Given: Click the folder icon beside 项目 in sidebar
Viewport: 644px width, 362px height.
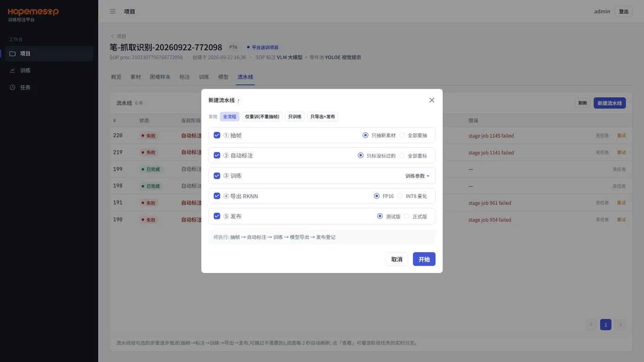Looking at the screenshot, I should tap(12, 54).
